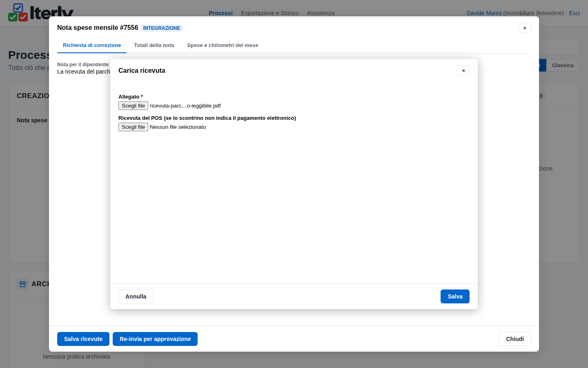Save the uploaded receipt with Salva
The image size is (588, 368).
click(x=455, y=296)
